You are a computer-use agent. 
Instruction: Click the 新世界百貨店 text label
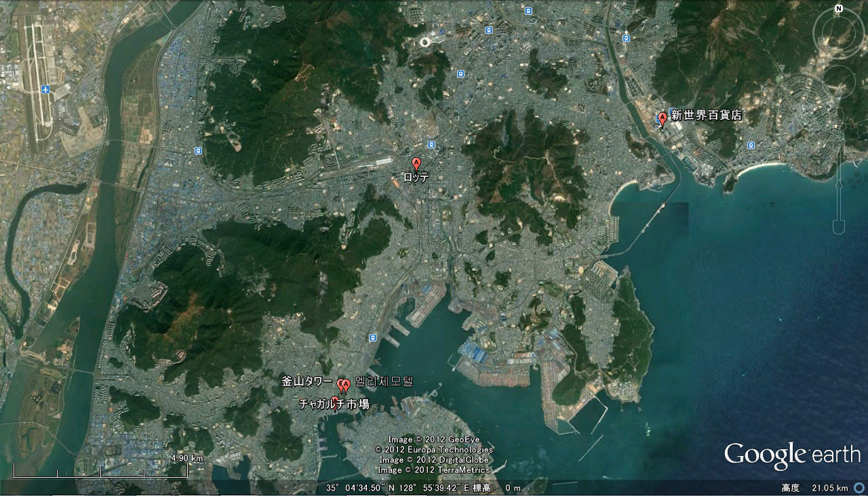coord(707,115)
